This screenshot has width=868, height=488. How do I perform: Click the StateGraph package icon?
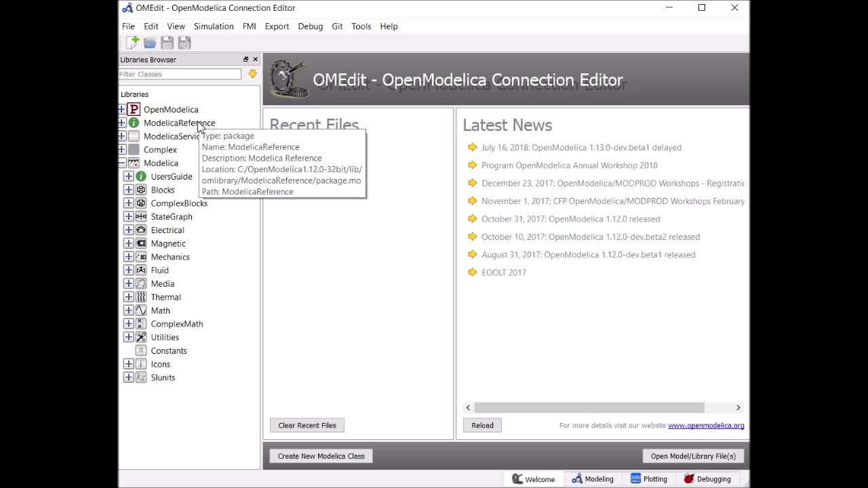[141, 216]
